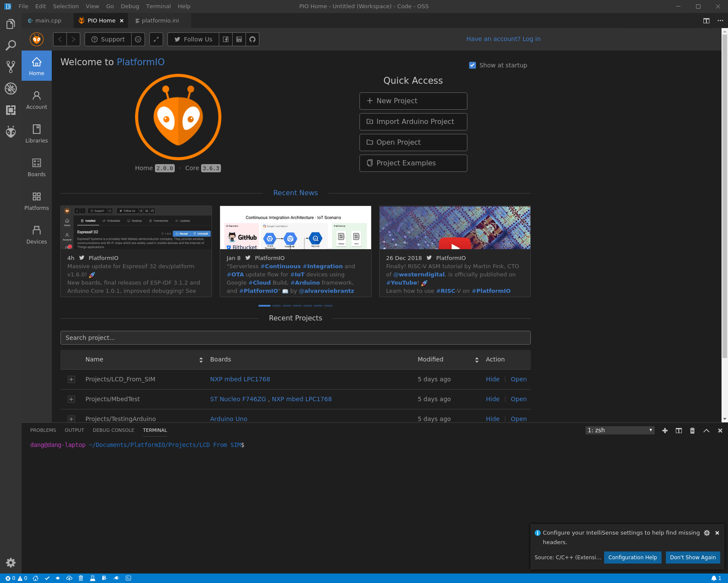The image size is (728, 583).
Task: Expand the Projects/LCD_From_SIM row
Action: coord(71,379)
